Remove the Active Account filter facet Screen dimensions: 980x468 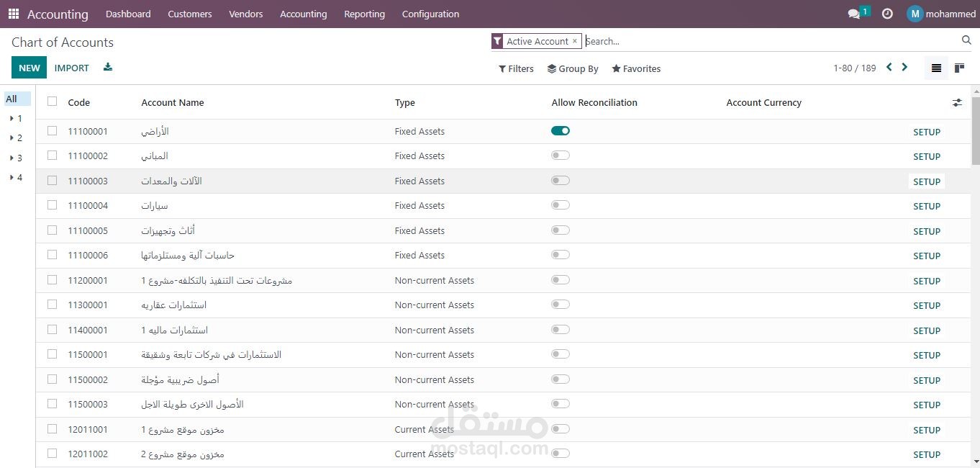pos(574,41)
